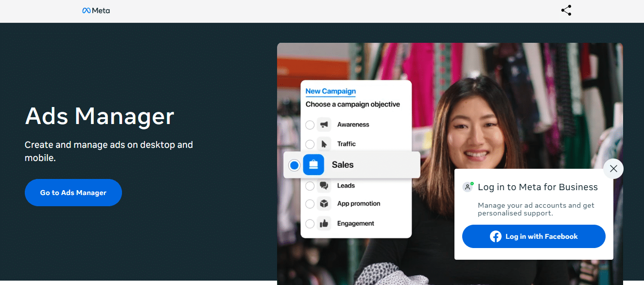Click the Awareness megaphone icon
This screenshot has height=285, width=644.
click(x=324, y=125)
